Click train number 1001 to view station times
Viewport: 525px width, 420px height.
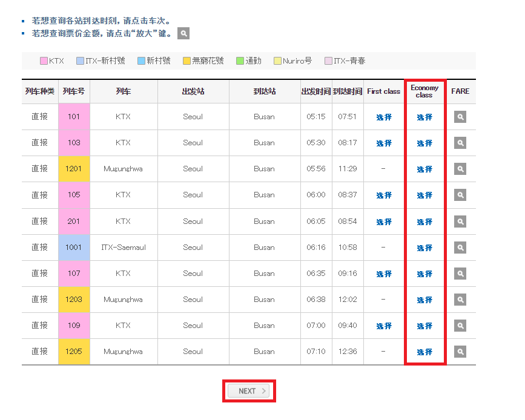(74, 247)
